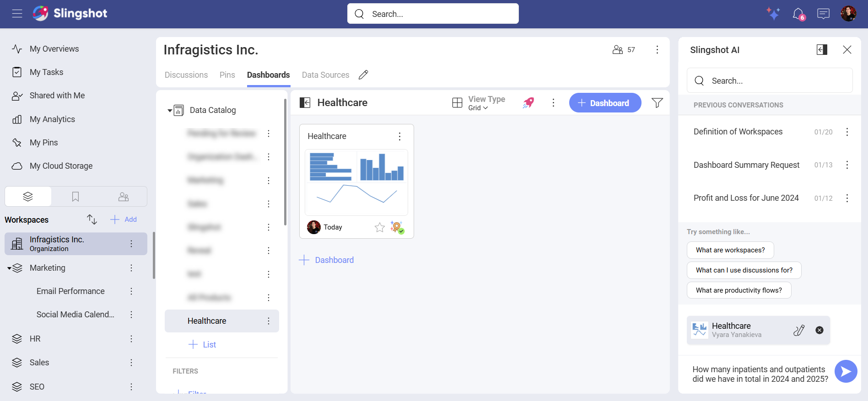Go to My Overviews
Image resolution: width=868 pixels, height=401 pixels.
[x=54, y=49]
